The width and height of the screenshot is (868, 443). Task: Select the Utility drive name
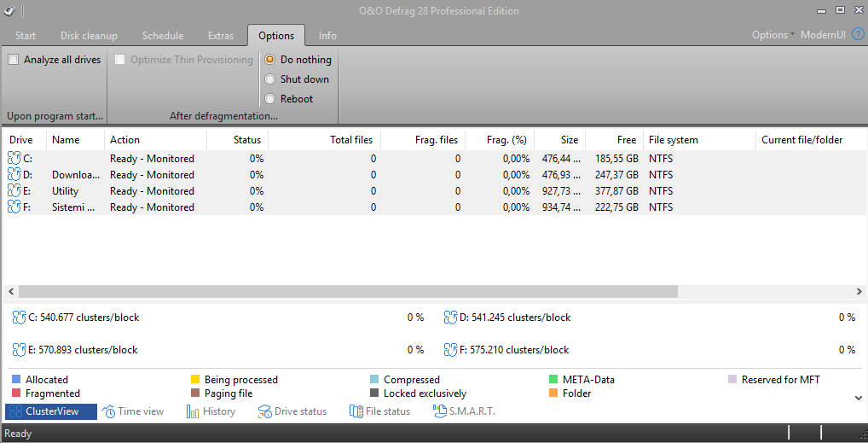[66, 190]
